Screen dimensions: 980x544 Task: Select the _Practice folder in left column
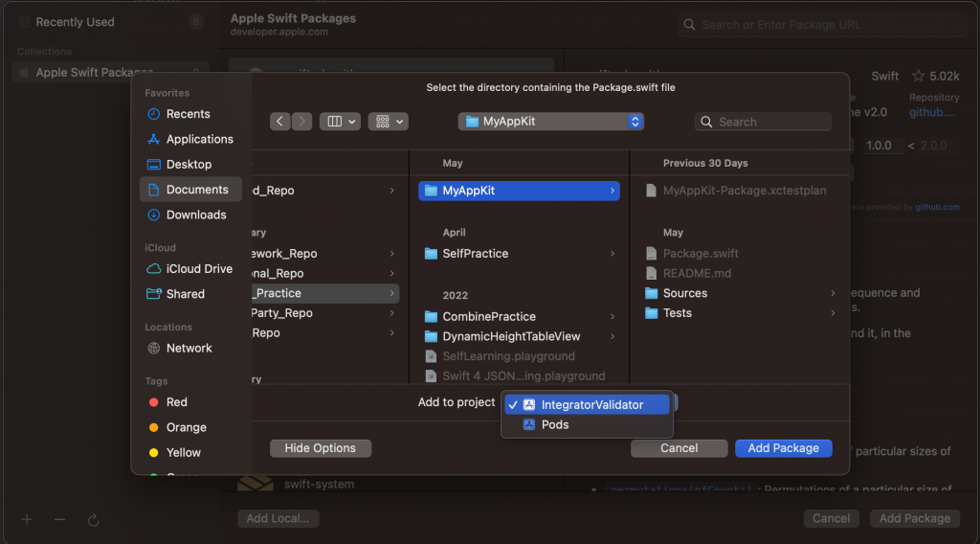tap(325, 293)
